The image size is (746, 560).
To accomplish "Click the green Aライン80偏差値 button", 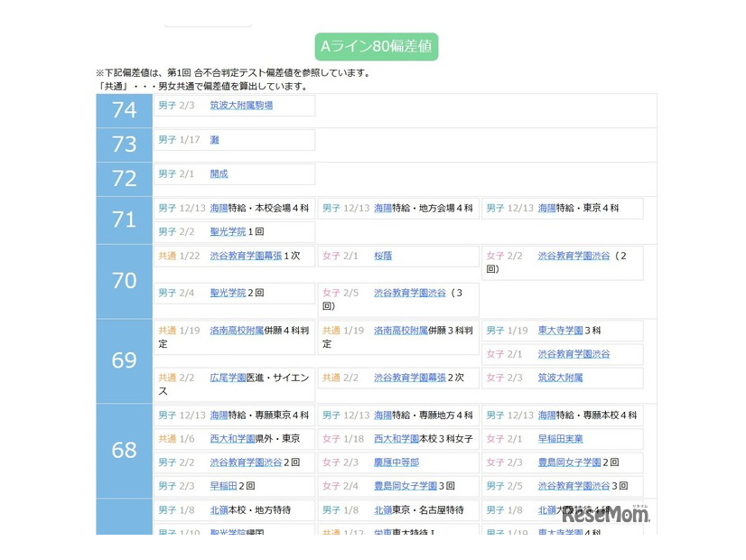I will pos(377,47).
